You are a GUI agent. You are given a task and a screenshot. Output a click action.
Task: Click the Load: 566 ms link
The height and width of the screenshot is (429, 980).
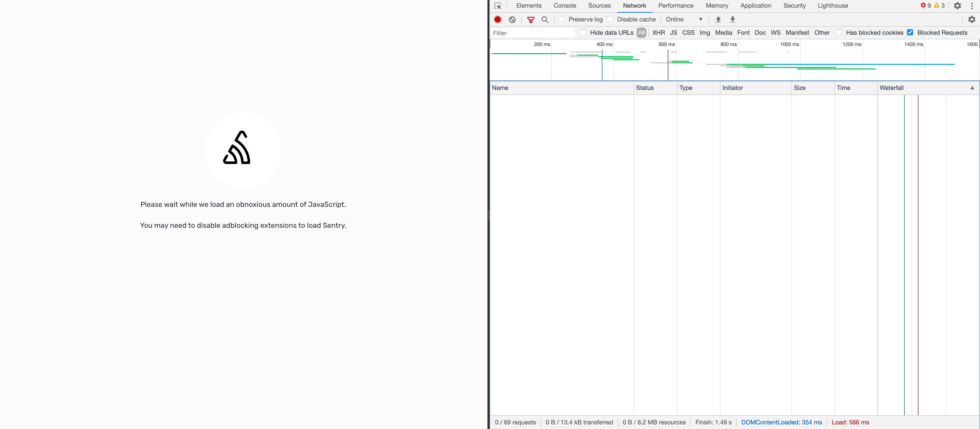click(851, 422)
